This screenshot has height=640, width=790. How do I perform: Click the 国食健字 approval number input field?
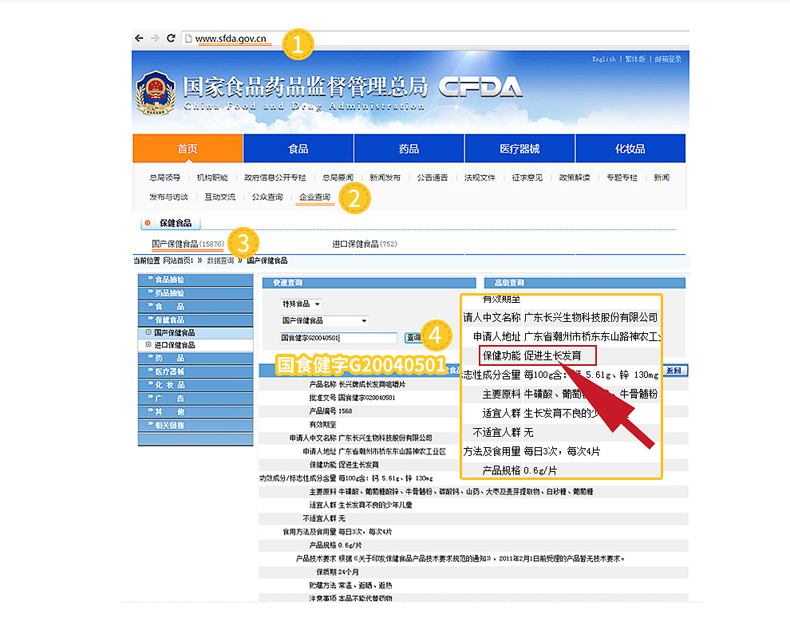pos(338,338)
